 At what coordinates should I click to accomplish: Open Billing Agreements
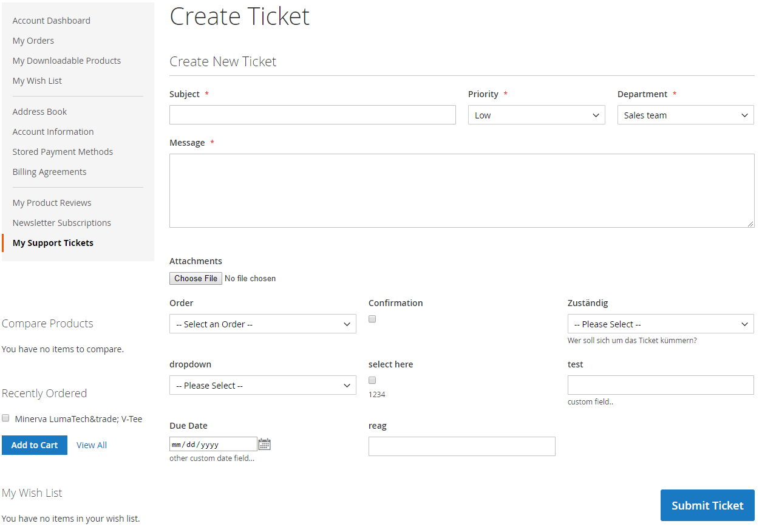(50, 172)
